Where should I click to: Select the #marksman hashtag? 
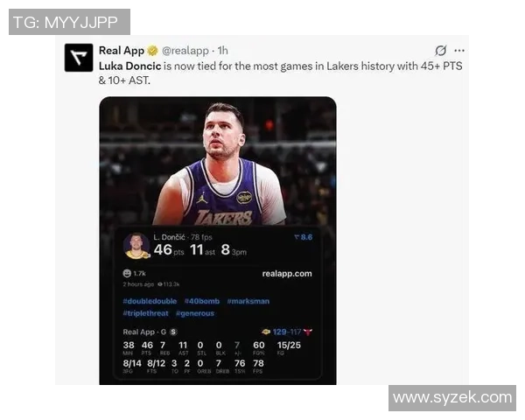tap(248, 301)
